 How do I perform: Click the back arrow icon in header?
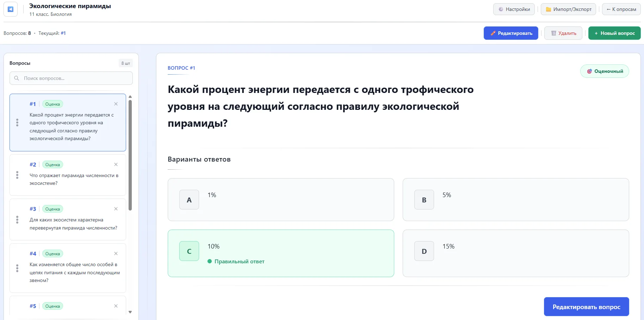(x=11, y=10)
